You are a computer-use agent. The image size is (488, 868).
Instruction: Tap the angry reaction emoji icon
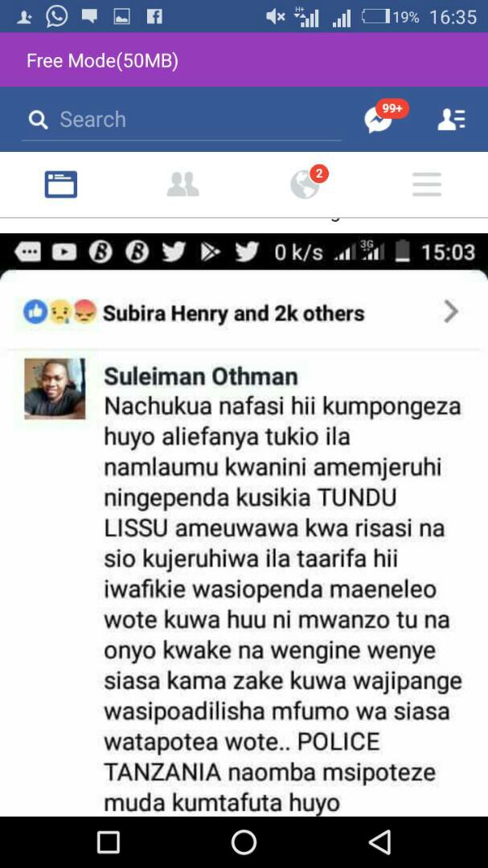click(x=85, y=312)
